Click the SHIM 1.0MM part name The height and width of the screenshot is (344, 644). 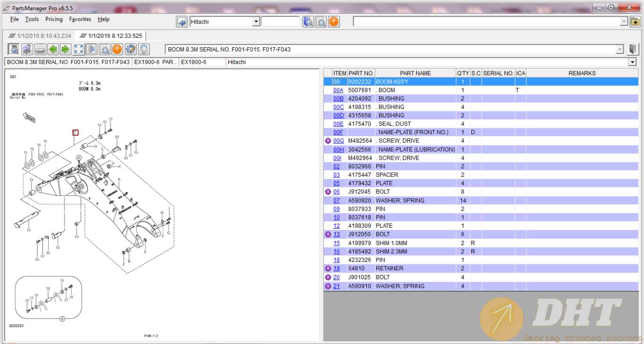point(392,243)
